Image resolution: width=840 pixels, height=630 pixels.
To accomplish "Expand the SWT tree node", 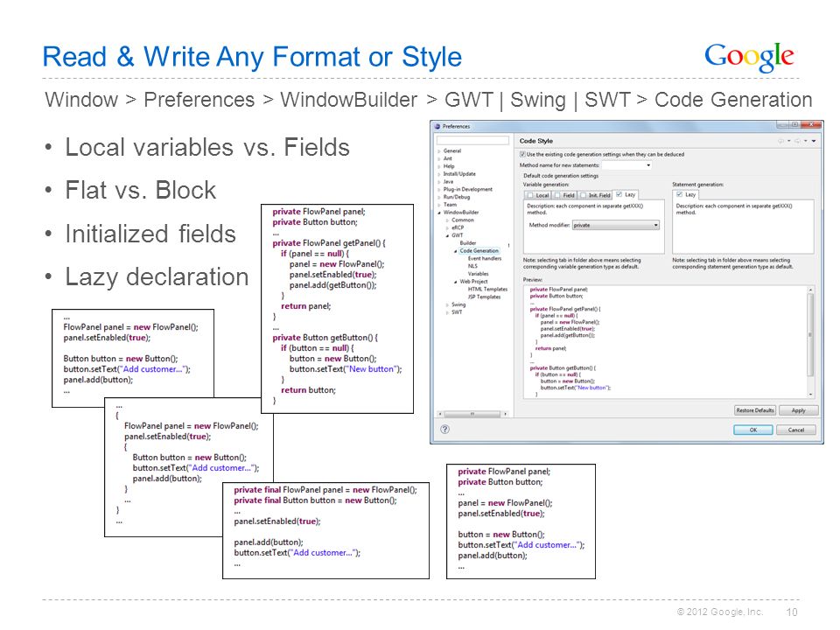I will point(448,312).
